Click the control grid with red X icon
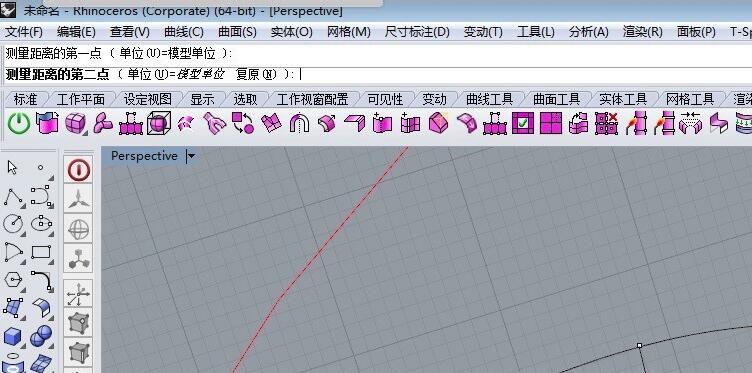 [x=606, y=123]
